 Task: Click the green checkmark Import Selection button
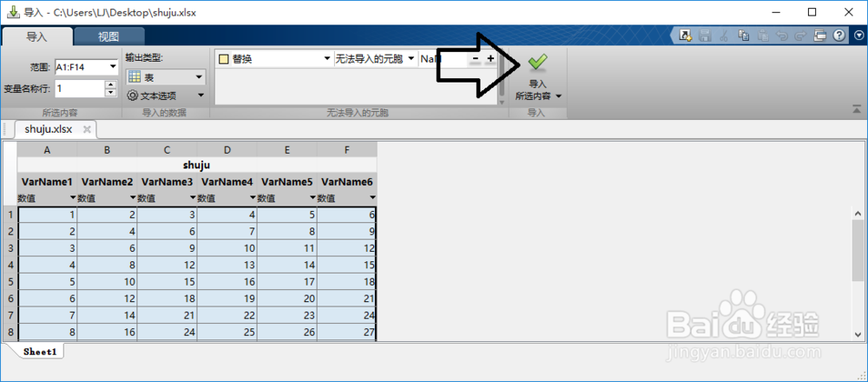(537, 63)
